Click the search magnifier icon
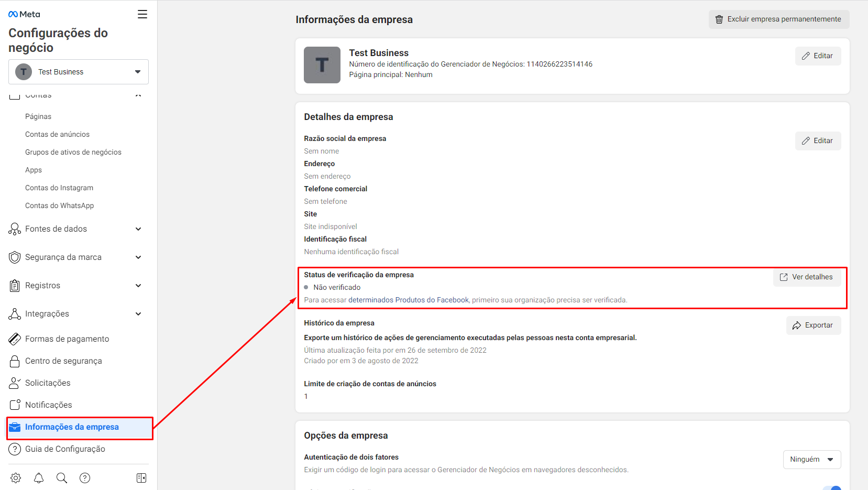This screenshot has width=868, height=490. point(62,478)
